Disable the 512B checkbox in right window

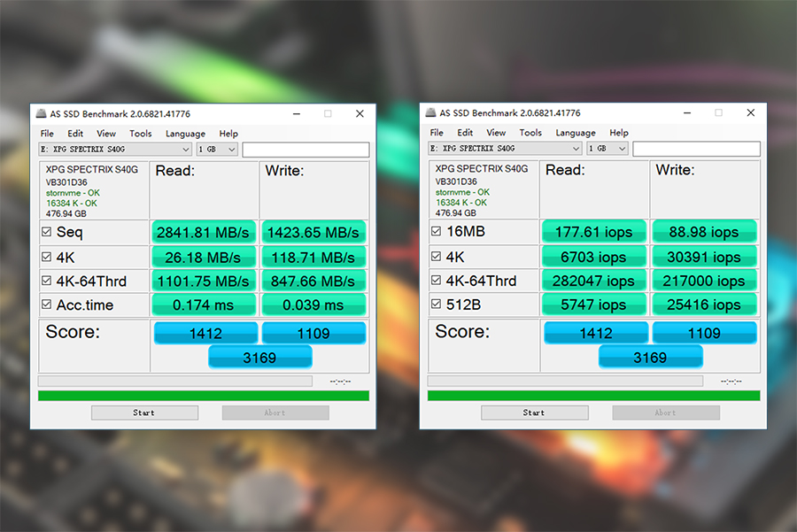point(436,304)
